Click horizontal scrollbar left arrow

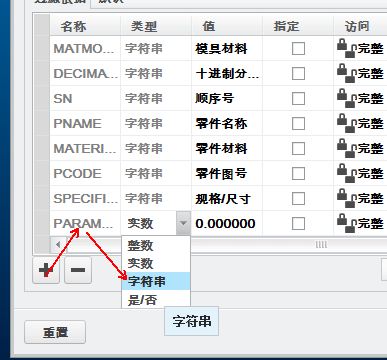point(58,245)
